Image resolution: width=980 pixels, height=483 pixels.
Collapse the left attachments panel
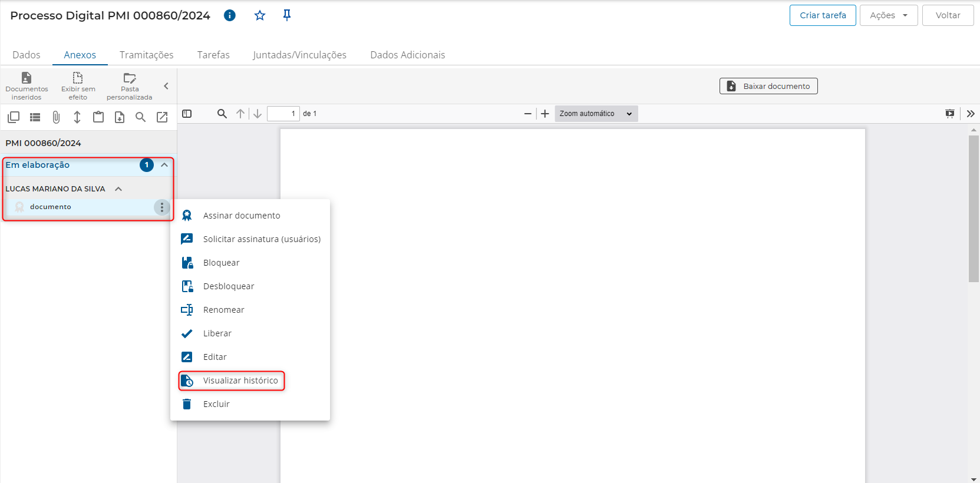click(166, 86)
